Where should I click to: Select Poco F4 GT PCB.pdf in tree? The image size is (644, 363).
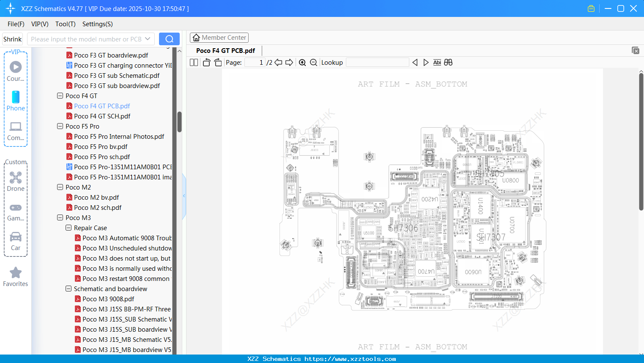tap(102, 106)
